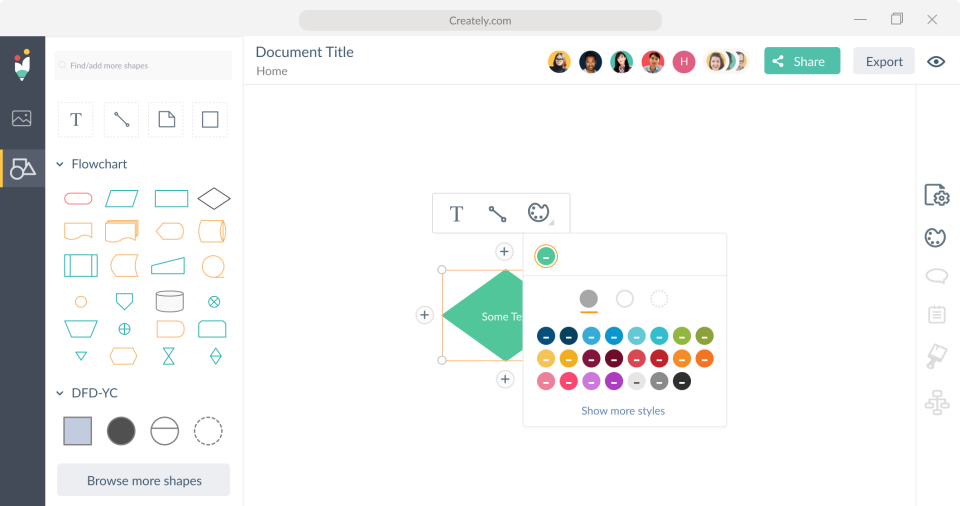The height and width of the screenshot is (506, 960).
Task: Maximize the application window
Action: point(897,19)
